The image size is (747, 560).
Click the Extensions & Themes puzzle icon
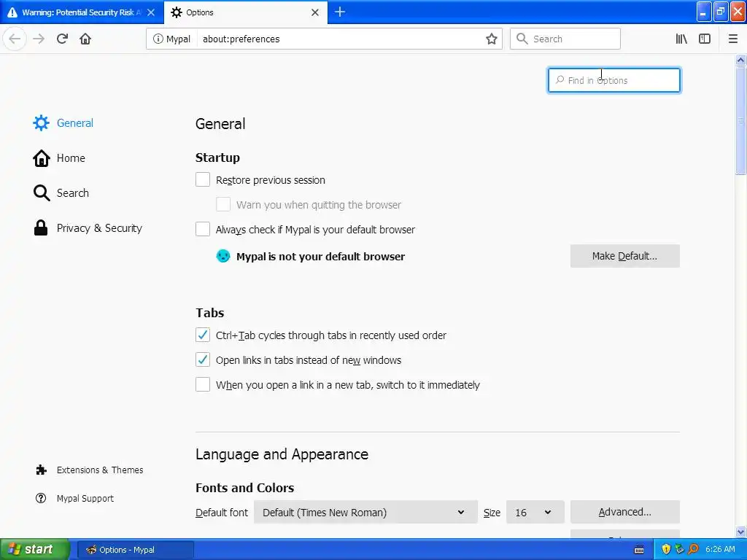pos(41,470)
